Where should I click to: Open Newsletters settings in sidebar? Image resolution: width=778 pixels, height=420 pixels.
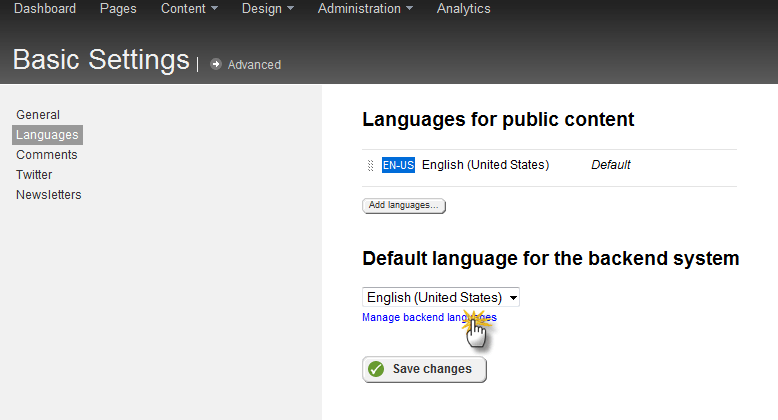tap(49, 195)
